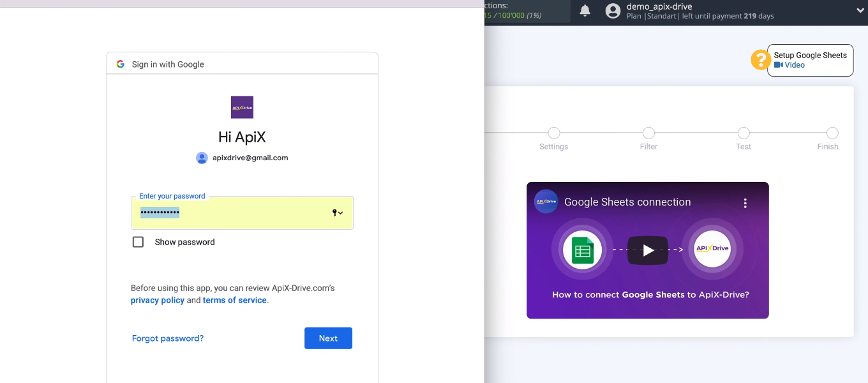Click the Google Sheets icon in video thumbnail

(x=582, y=250)
